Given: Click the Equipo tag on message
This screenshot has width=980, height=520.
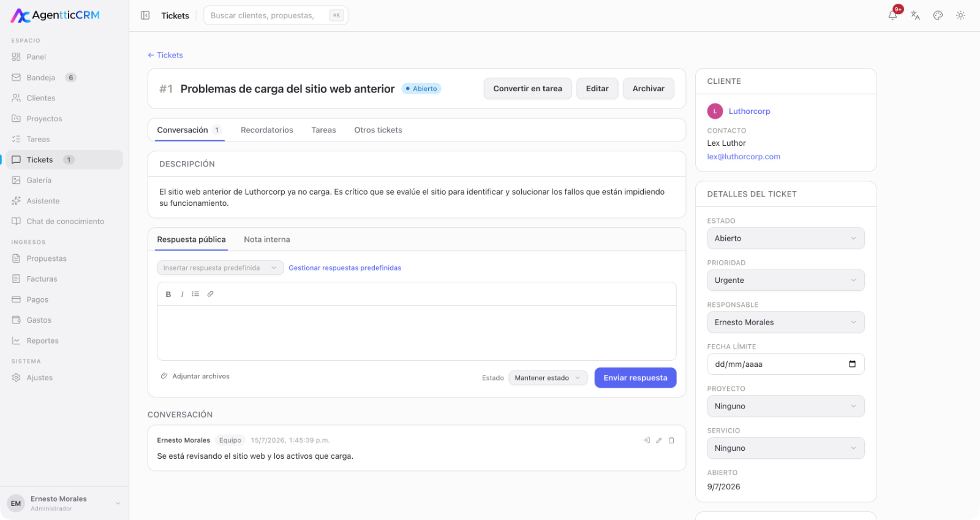Looking at the screenshot, I should coord(230,440).
